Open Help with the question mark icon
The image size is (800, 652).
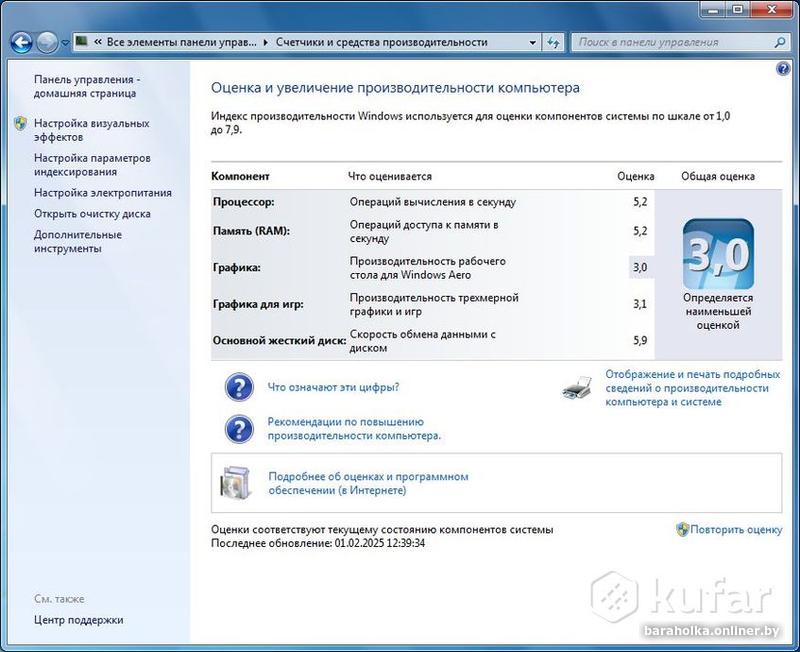(x=783, y=68)
